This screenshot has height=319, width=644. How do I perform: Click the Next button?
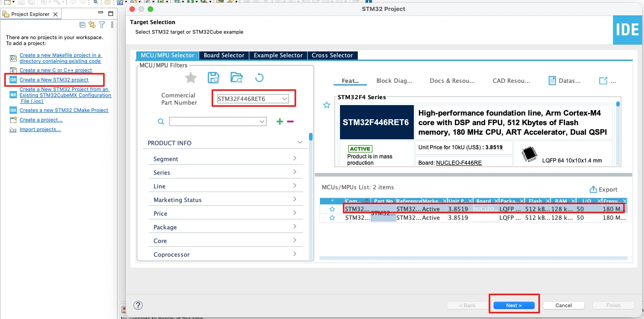514,305
